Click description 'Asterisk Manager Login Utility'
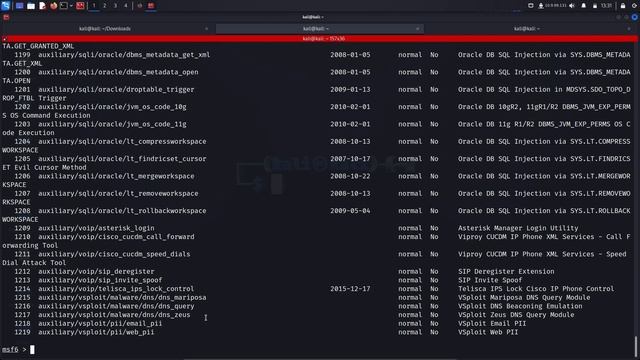This screenshot has width=640, height=360. pyautogui.click(x=518, y=228)
